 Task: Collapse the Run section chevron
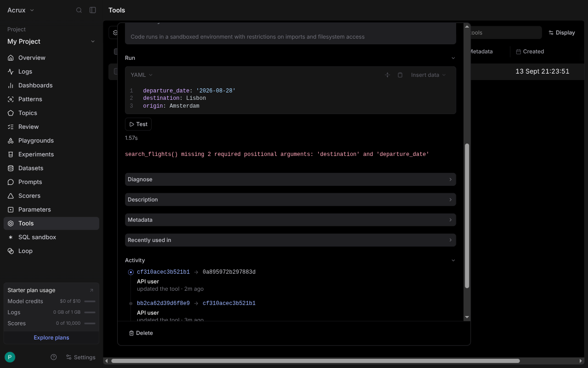pos(453,58)
